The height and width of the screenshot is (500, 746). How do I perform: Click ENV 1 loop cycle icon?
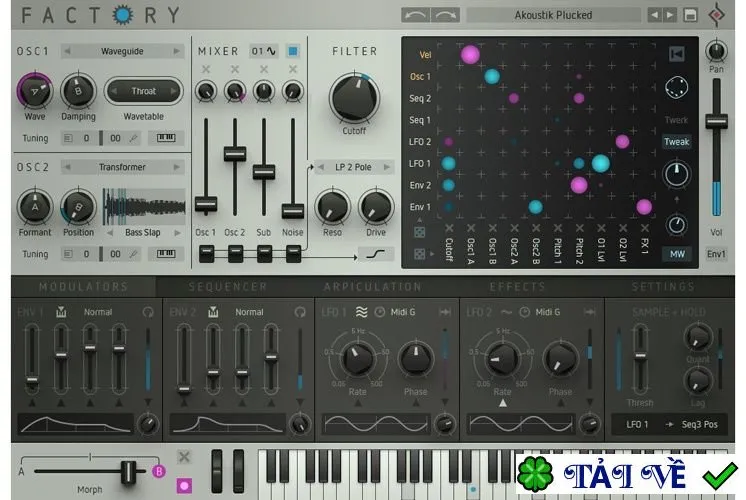coord(148,312)
